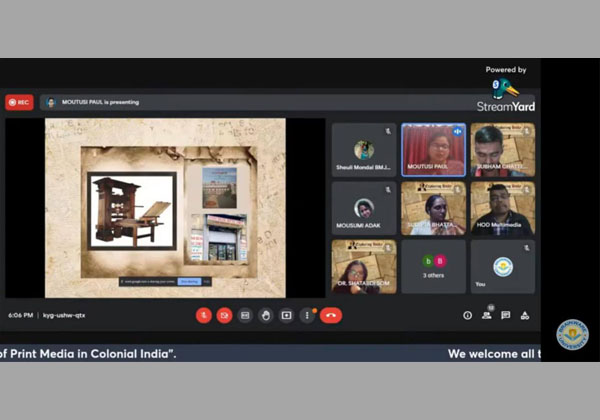Click the red REC recording indicator
Screen dimensions: 600x420
[x=19, y=102]
